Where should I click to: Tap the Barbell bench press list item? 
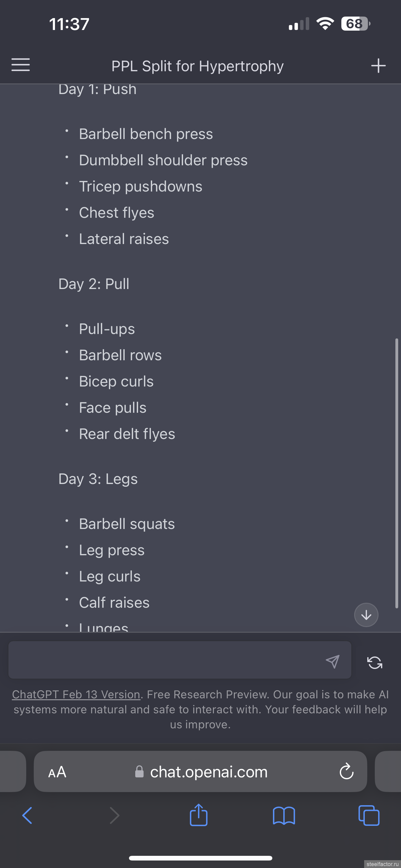click(x=146, y=134)
